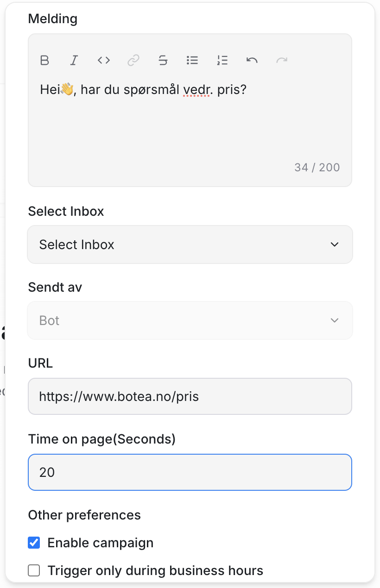380x588 pixels.
Task: Undo the last edit in message
Action: click(x=252, y=60)
